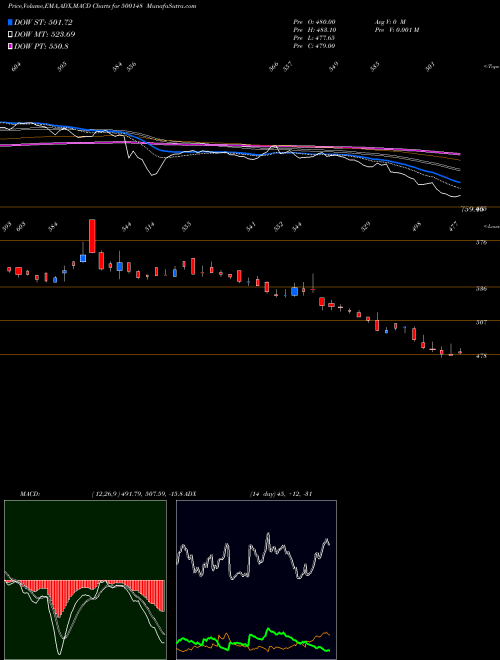Select the 'DOW MT: 523.69' legend text
Viewport: 500px width, 660px height.
click(x=45, y=34)
